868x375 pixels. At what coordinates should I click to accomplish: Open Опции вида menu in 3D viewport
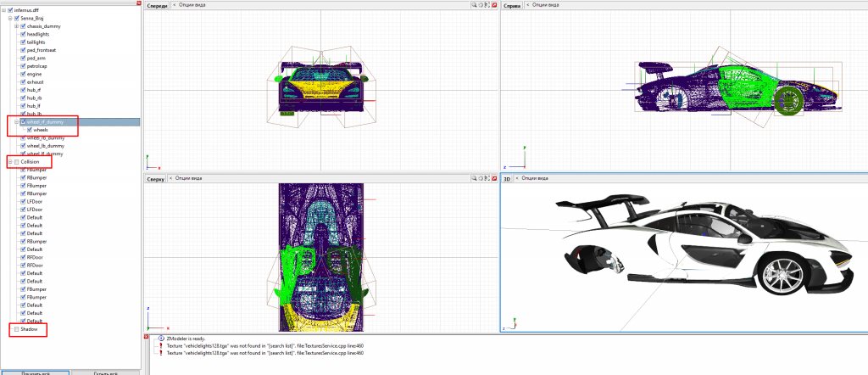point(533,179)
